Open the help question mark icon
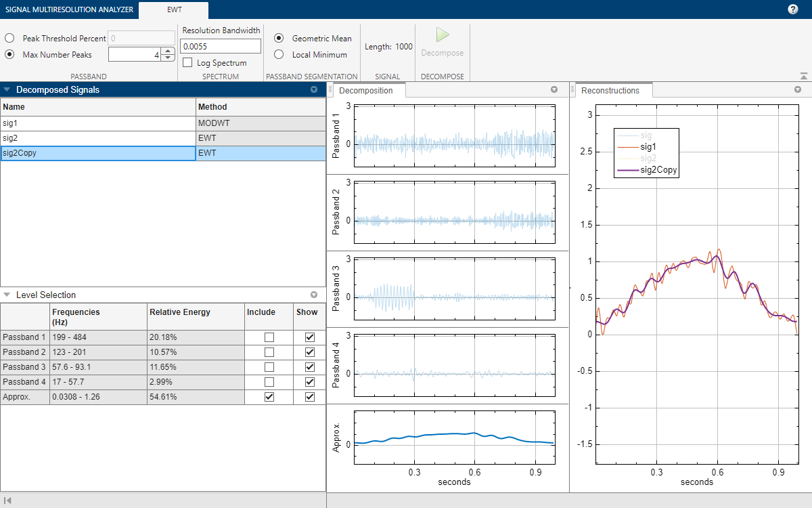The height and width of the screenshot is (508, 812). (793, 9)
